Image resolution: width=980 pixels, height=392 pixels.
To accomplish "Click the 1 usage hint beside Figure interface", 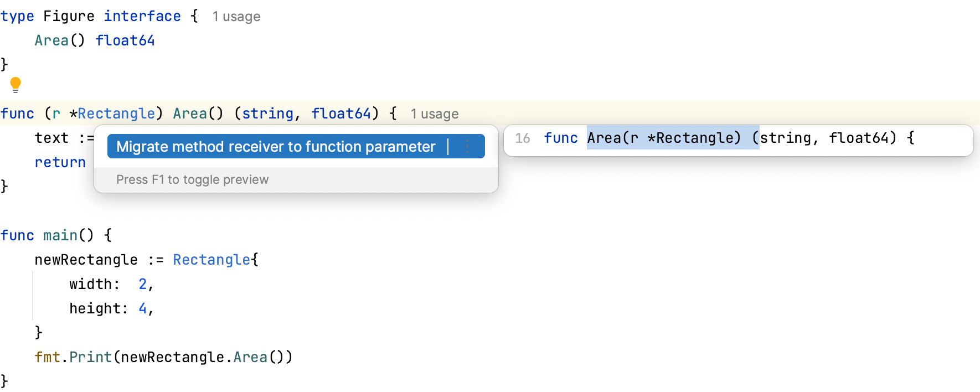I will click(x=236, y=17).
